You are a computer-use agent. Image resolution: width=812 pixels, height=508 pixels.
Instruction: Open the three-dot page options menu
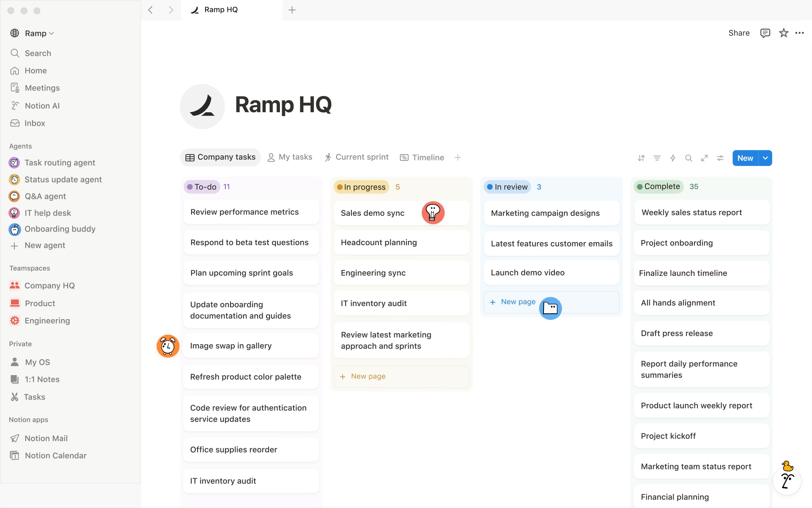coord(799,33)
